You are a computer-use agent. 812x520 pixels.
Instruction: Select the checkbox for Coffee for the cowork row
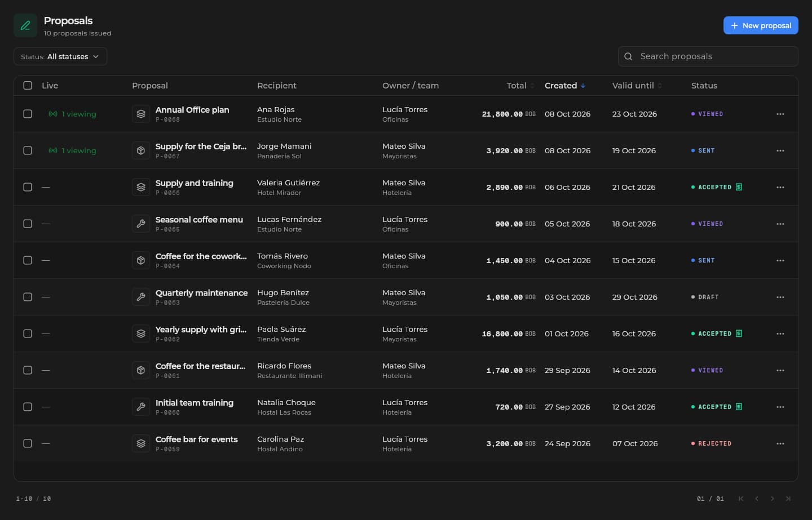(28, 260)
